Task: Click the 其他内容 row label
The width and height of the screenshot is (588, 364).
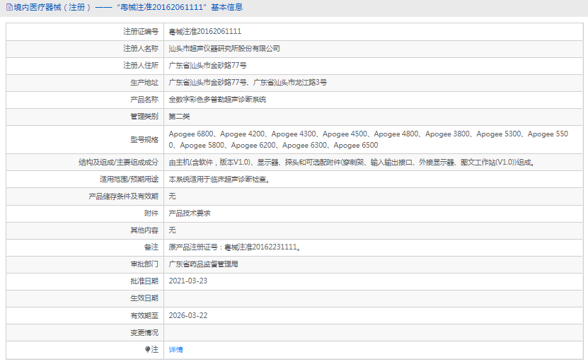Action: click(x=144, y=230)
